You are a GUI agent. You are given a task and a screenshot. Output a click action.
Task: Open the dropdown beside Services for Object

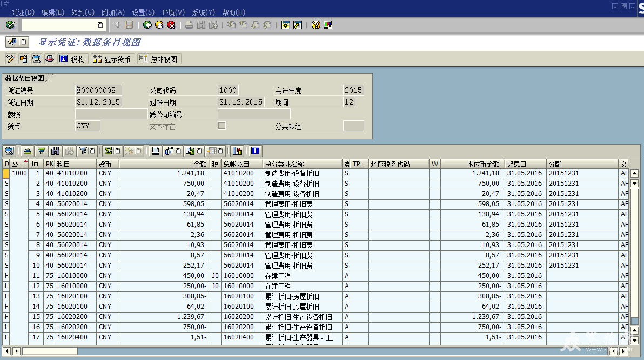(x=24, y=42)
